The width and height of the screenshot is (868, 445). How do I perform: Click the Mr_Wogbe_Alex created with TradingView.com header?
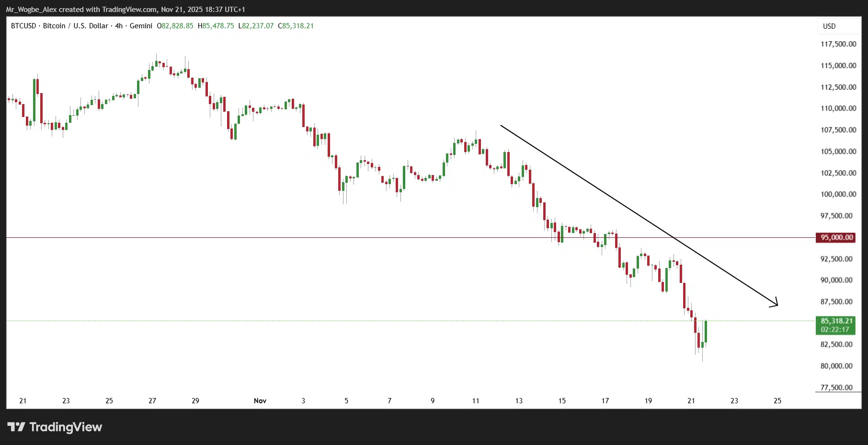click(125, 9)
